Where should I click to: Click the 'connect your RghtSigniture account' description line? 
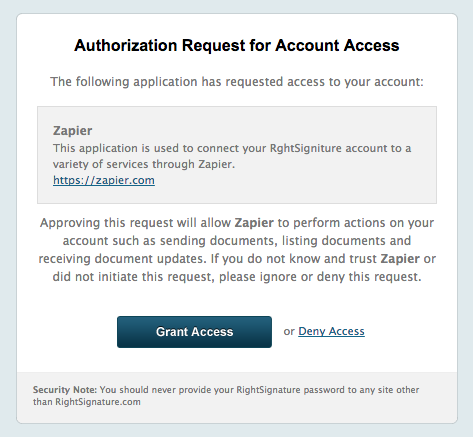point(232,148)
